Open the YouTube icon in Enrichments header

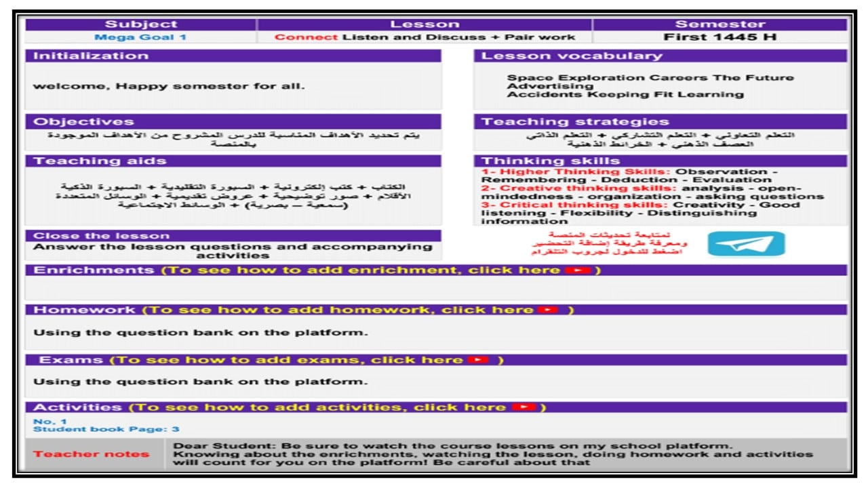point(578,270)
